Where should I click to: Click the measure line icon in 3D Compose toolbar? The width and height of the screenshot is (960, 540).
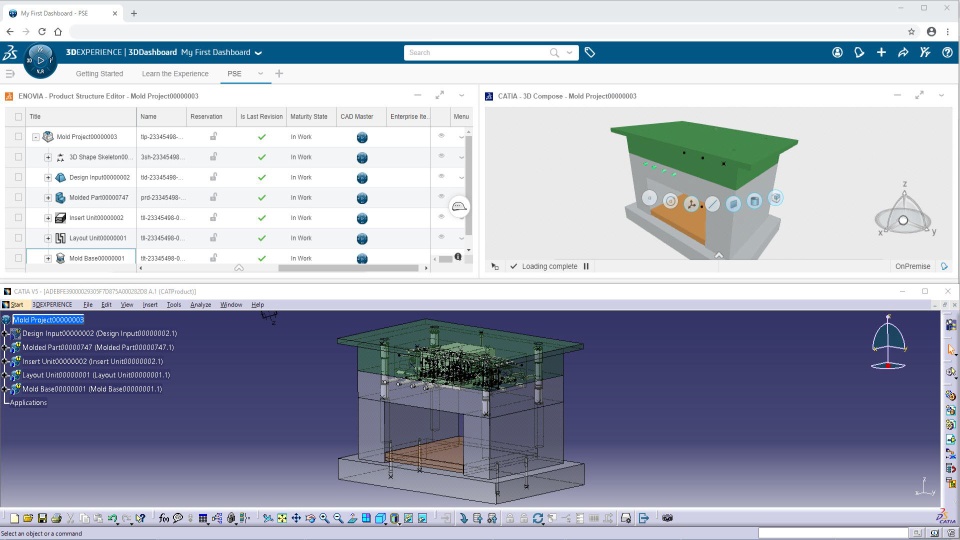coord(712,204)
